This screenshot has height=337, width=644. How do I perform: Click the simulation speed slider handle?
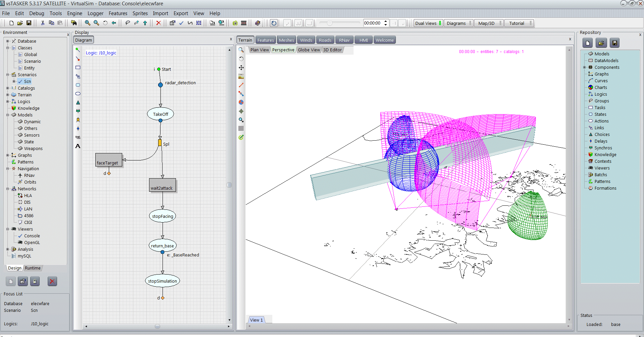(329, 23)
